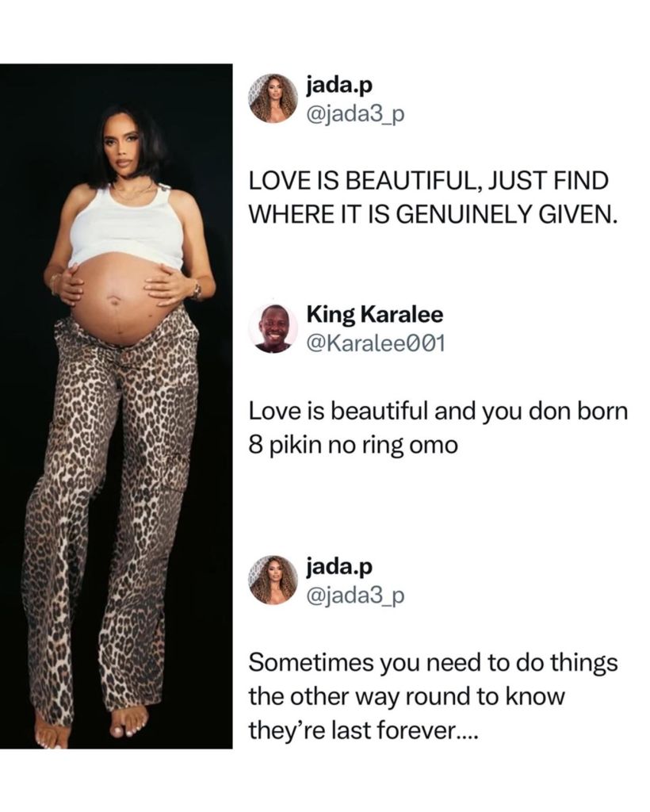This screenshot has width=650, height=812.
Task: Open jada.p's avatar in the bottom tweet
Action: (273, 580)
